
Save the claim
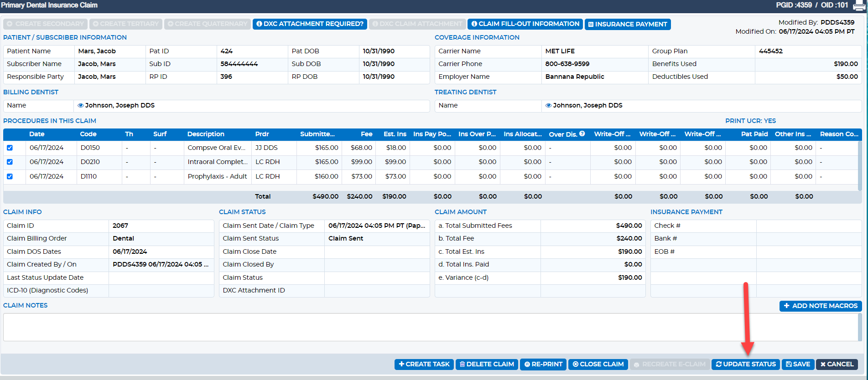click(x=798, y=364)
